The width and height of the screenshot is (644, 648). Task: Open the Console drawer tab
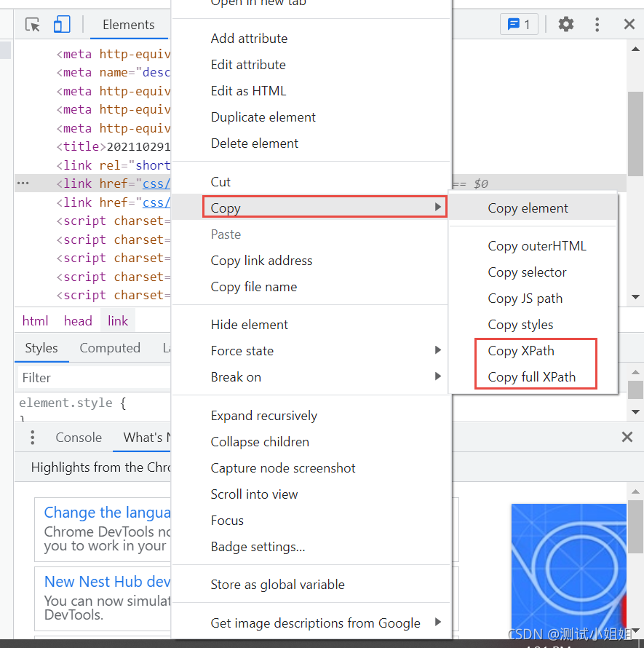pos(79,438)
